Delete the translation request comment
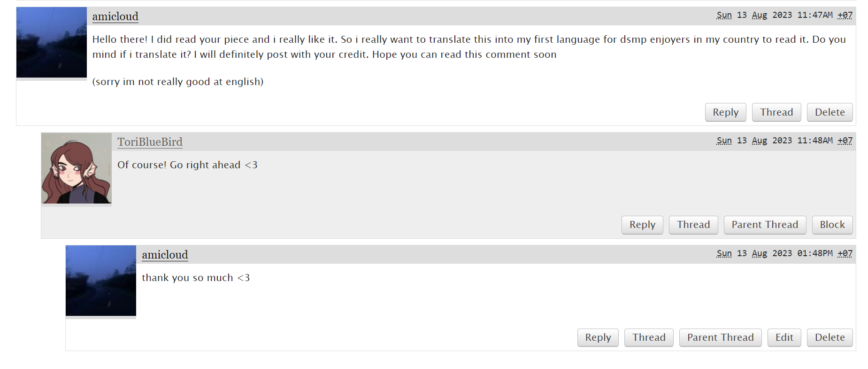This screenshot has width=868, height=369. point(830,112)
